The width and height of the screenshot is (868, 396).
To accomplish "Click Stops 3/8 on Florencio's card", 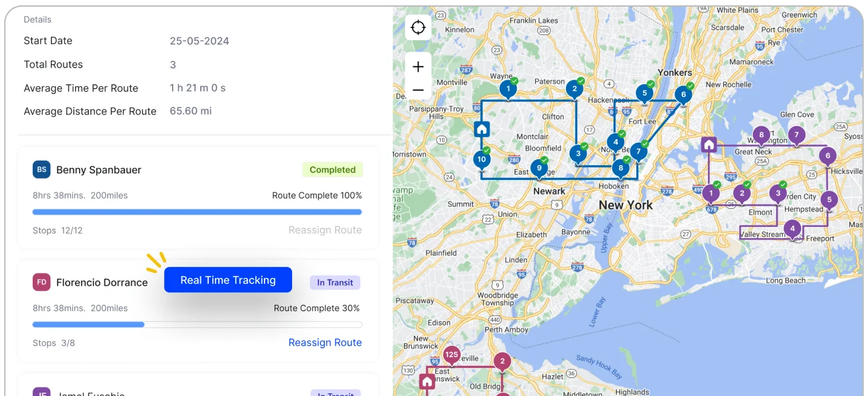I will pos(54,343).
